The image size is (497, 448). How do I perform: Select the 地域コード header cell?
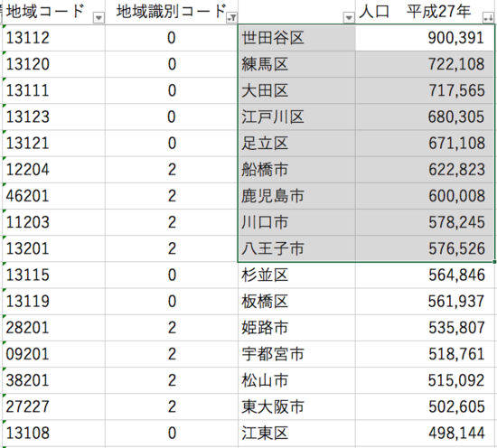pyautogui.click(x=53, y=12)
